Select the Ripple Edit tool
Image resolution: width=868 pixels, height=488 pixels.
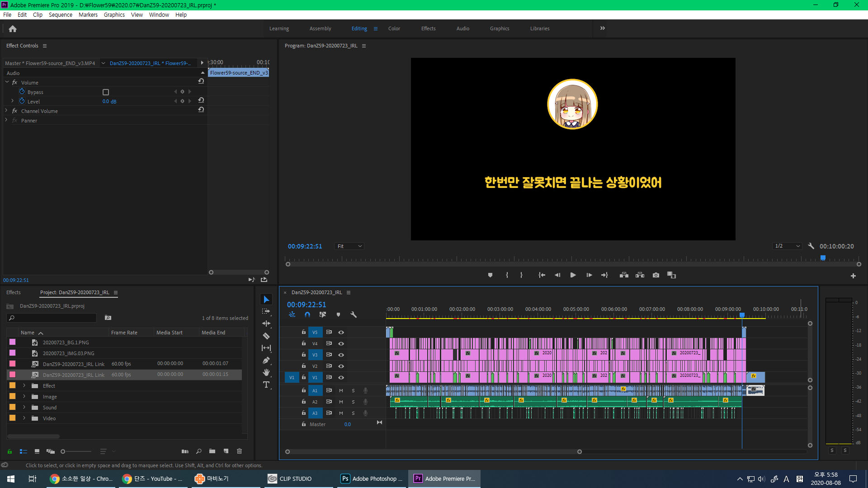(266, 324)
